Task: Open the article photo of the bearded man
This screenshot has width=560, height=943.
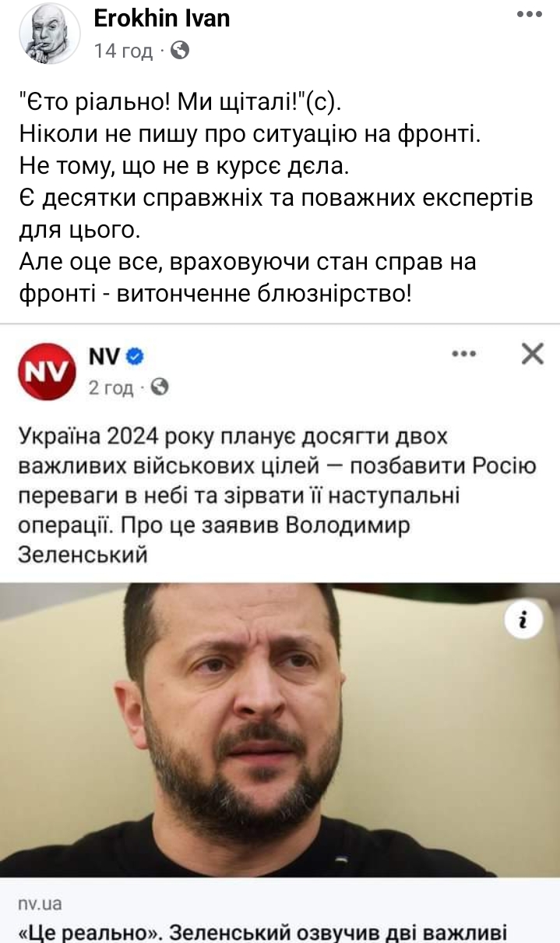Action: (x=280, y=730)
